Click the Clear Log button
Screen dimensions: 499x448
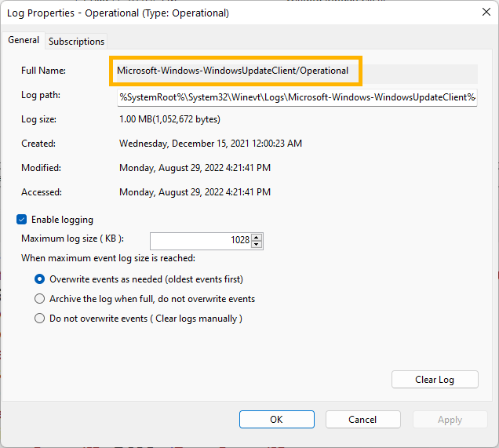click(435, 379)
